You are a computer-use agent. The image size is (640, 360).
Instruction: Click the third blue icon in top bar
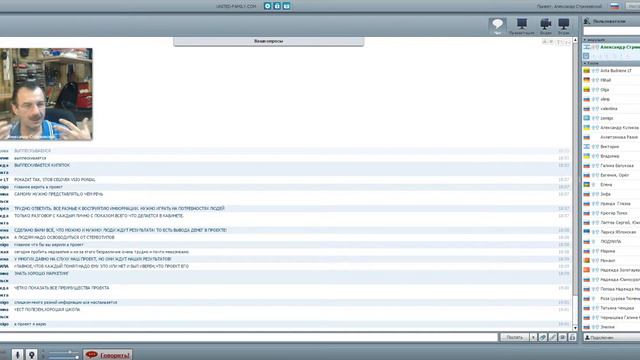point(287,6)
